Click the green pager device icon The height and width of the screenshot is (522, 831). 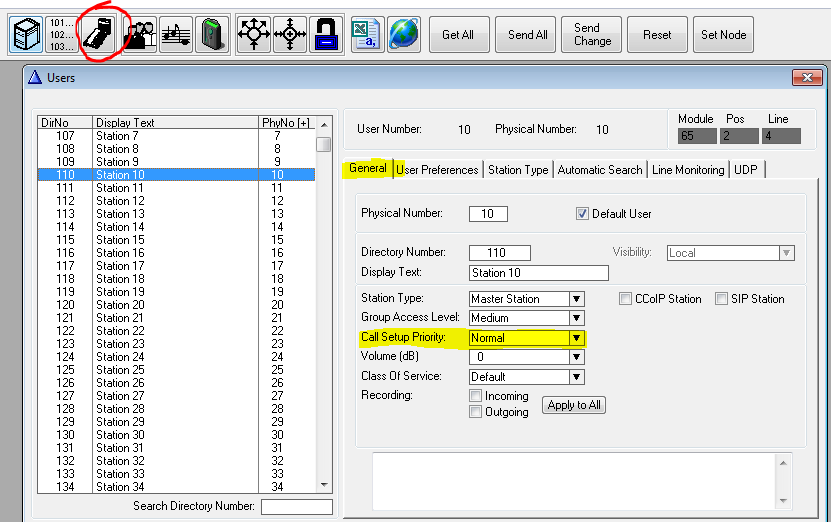point(211,34)
